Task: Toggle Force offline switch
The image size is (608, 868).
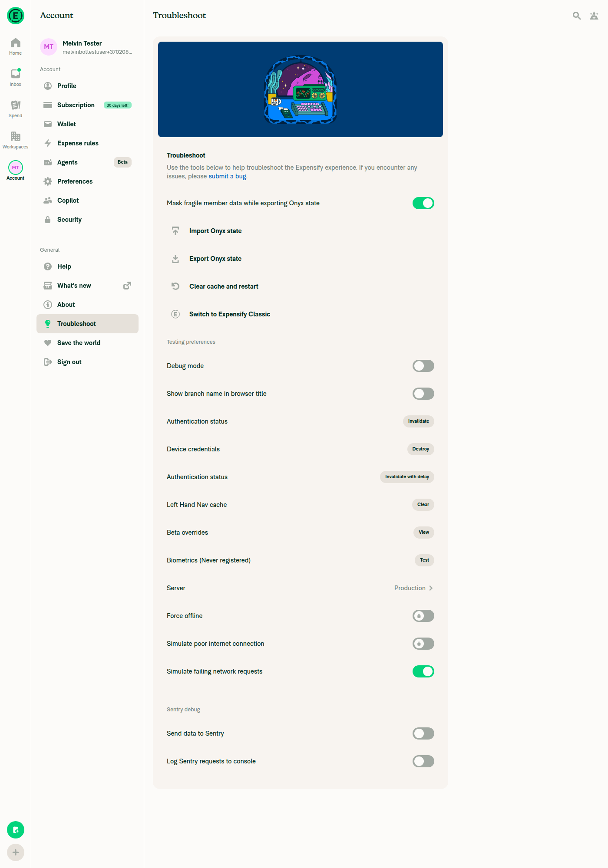Action: pyautogui.click(x=423, y=616)
